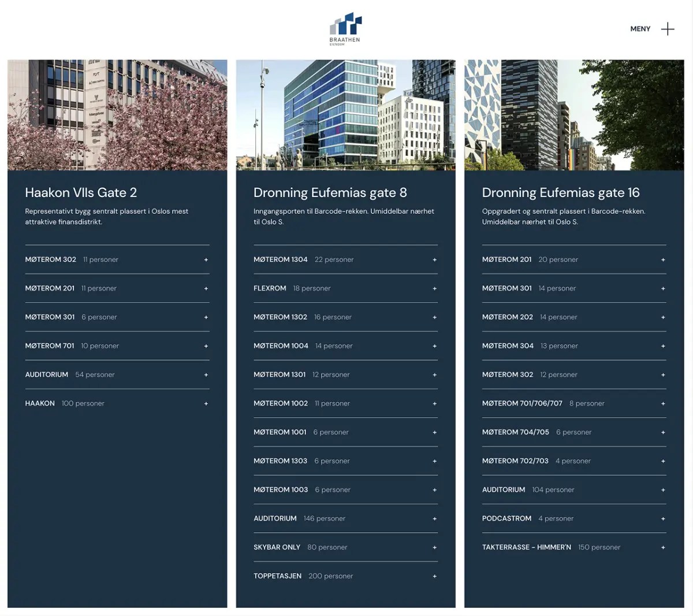Select the '22 personer' capacity text
Image resolution: width=693 pixels, height=616 pixels.
(334, 259)
